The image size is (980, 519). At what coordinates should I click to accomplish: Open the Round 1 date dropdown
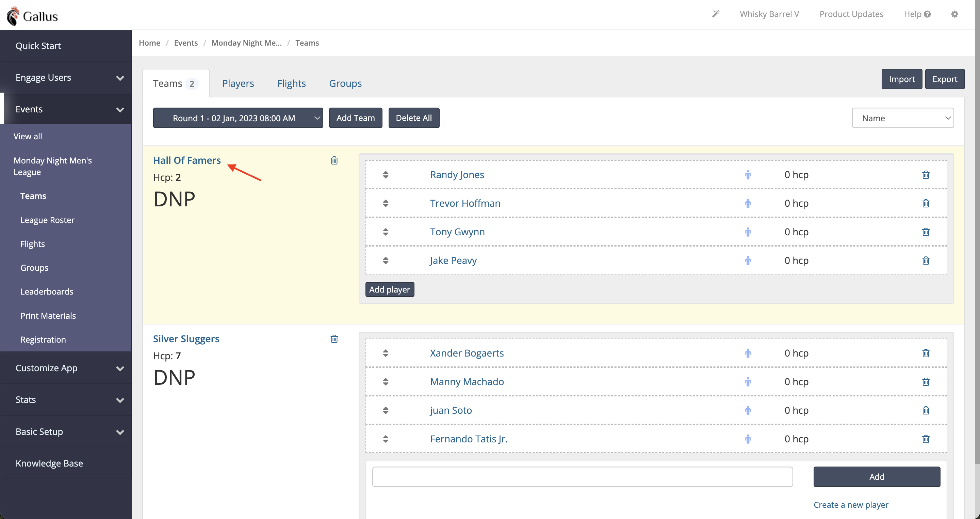(238, 118)
